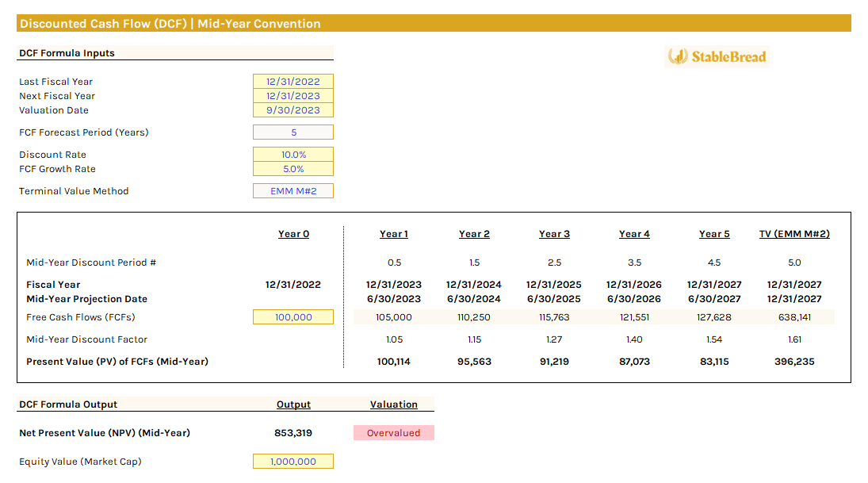
Task: Click the Year 0 column header
Action: point(293,233)
